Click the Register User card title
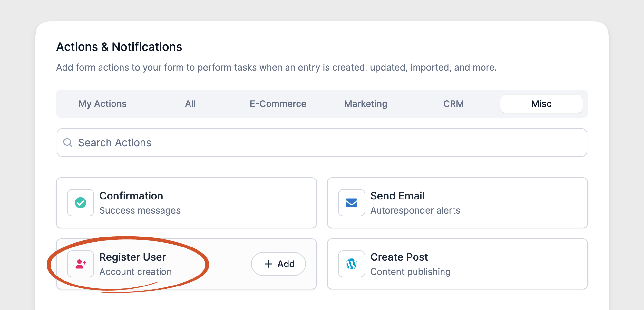Viewport: 644px width, 310px height. coord(132,257)
